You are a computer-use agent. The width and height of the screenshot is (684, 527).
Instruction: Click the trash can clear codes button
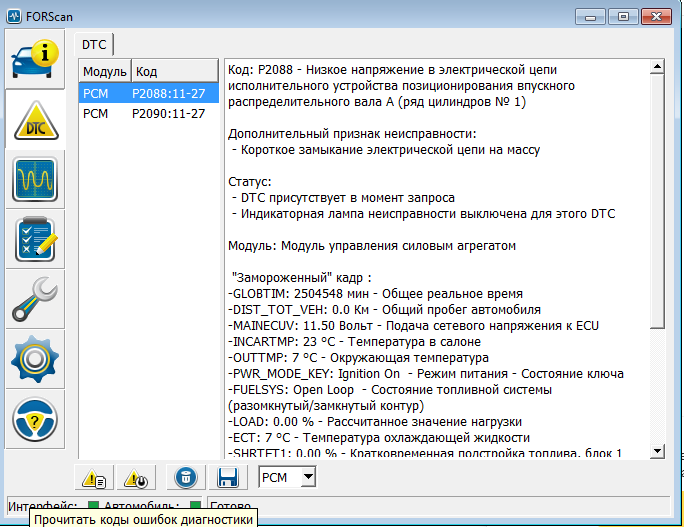click(x=186, y=478)
